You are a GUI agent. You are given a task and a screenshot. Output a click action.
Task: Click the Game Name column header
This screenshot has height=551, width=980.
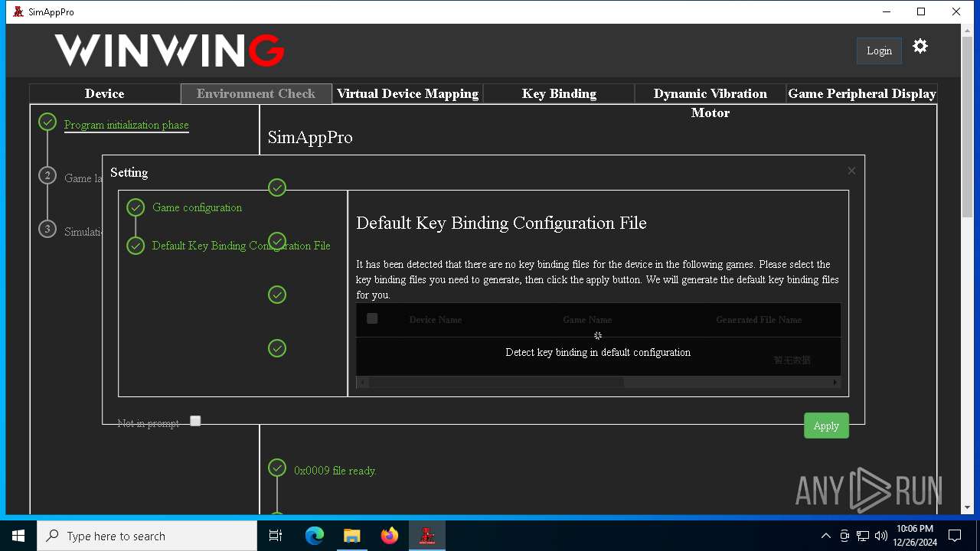click(587, 320)
